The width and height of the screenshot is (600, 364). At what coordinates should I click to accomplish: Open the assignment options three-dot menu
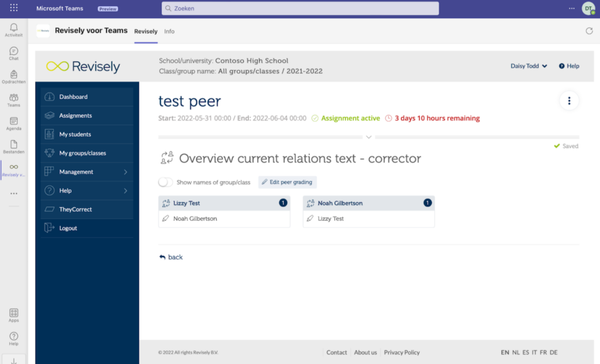point(569,101)
